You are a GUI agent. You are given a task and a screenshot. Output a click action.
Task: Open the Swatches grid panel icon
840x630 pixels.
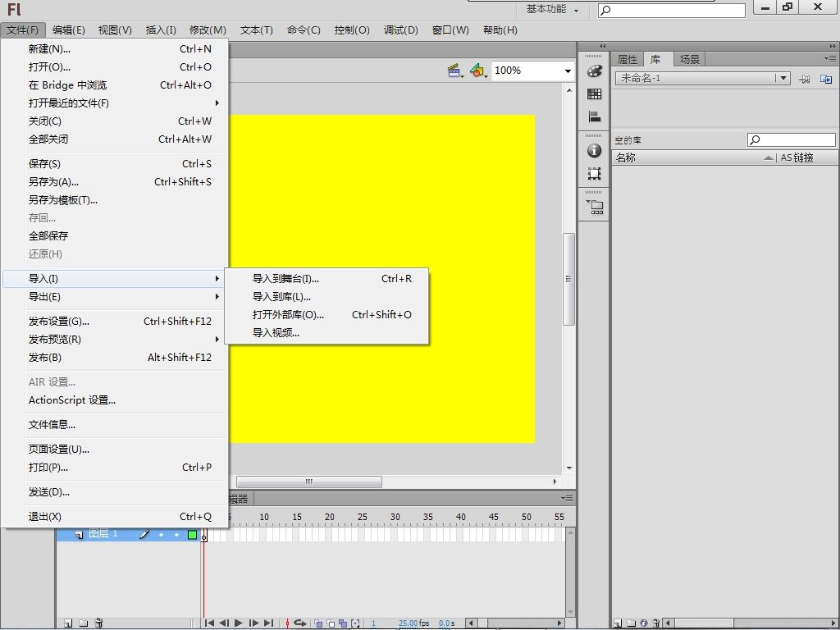595,94
